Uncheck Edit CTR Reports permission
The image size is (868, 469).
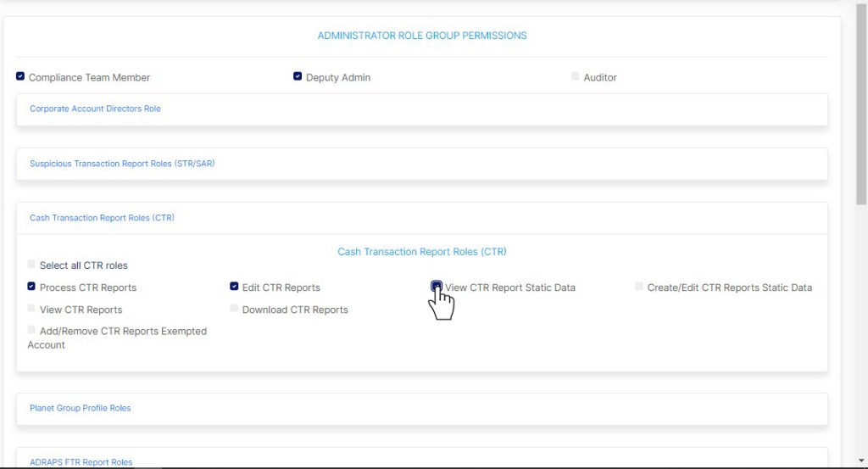[235, 287]
